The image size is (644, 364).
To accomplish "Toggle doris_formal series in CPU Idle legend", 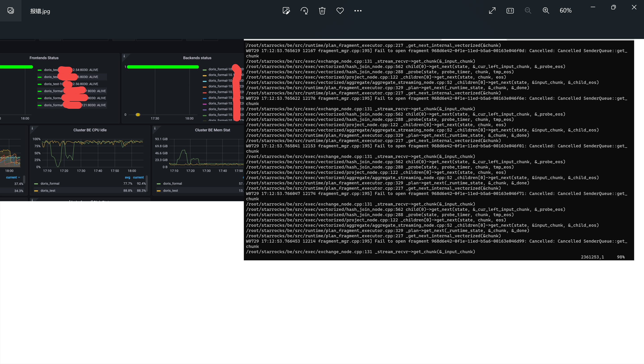I will (50, 183).
